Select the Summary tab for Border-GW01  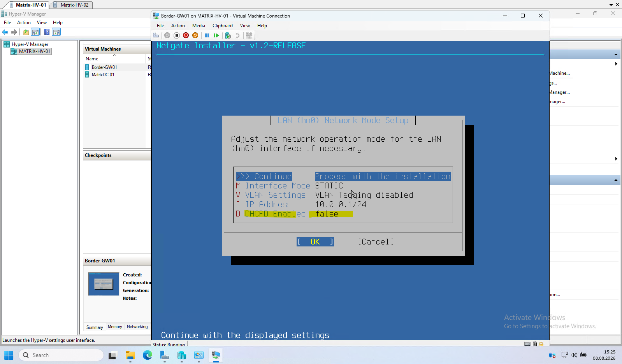pos(95,327)
